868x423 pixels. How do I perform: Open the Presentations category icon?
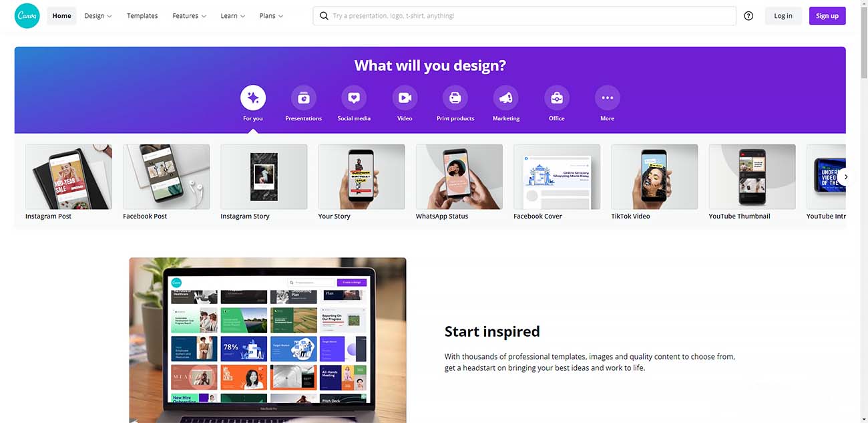[x=304, y=98]
